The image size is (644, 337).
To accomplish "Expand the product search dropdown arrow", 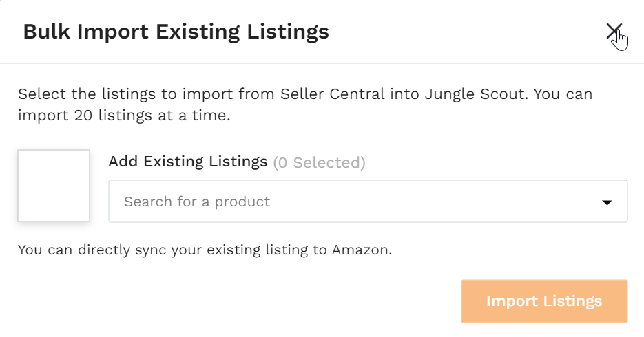I will 607,202.
